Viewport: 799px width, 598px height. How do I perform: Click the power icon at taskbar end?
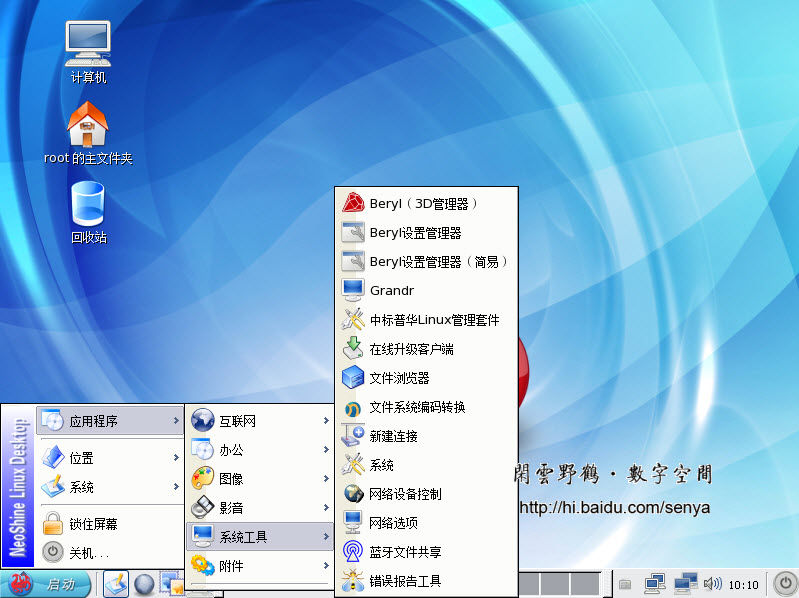coord(786,583)
